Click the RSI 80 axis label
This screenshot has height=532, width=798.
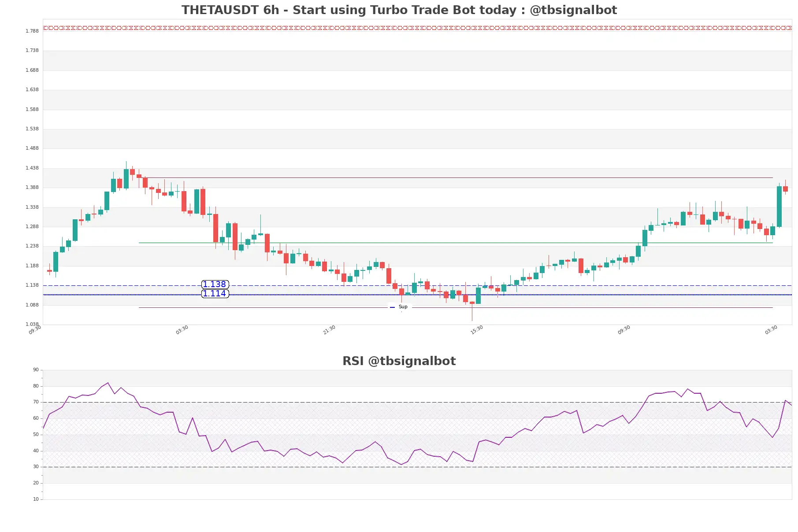point(36,386)
